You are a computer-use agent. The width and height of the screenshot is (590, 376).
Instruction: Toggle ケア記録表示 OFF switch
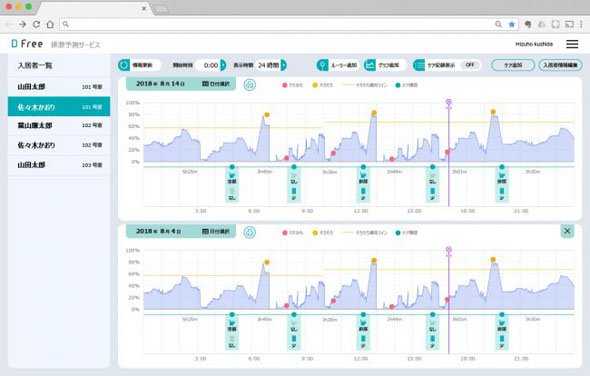tap(470, 65)
